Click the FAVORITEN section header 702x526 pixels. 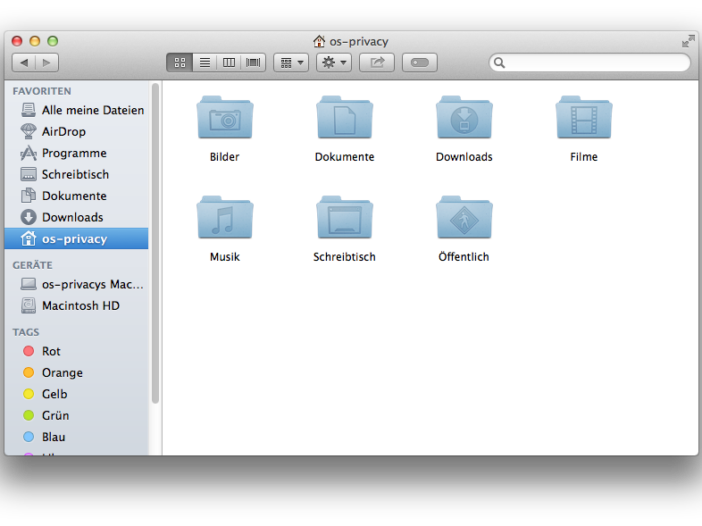42,91
